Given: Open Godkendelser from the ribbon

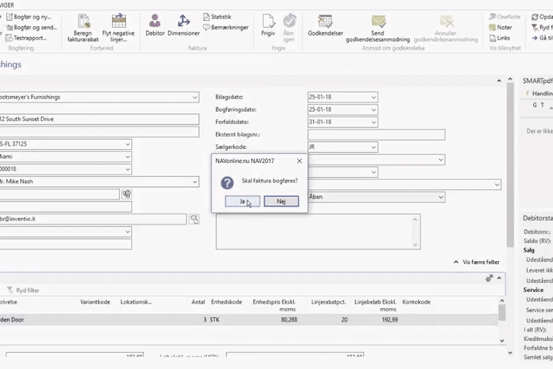Looking at the screenshot, I should (x=325, y=21).
